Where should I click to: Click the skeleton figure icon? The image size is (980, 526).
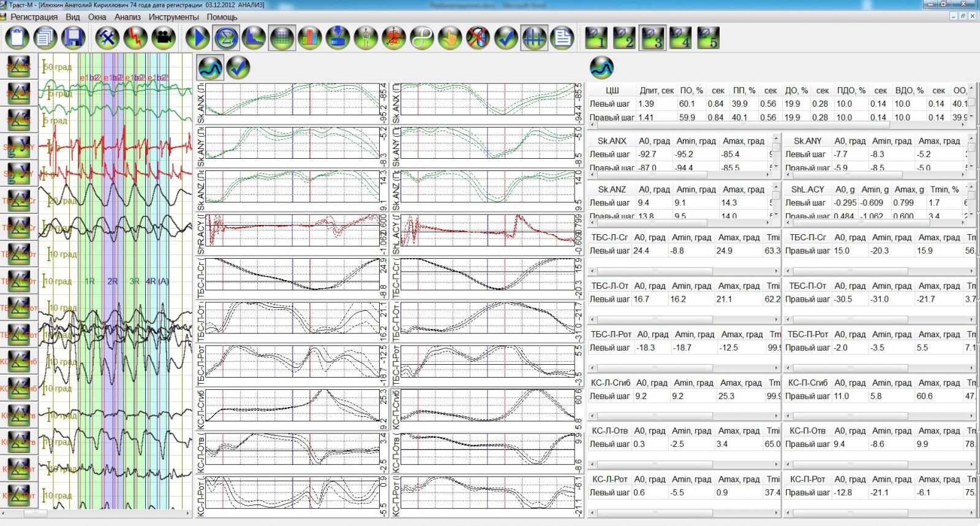point(366,38)
